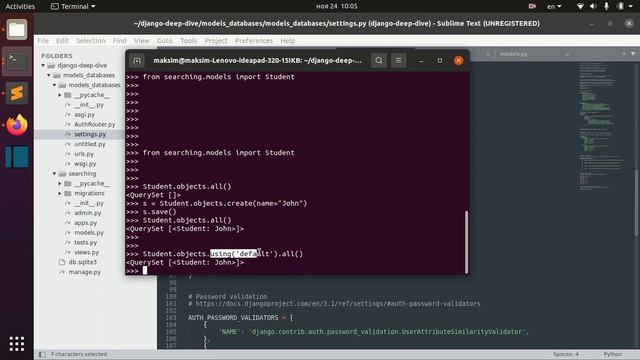
Task: Click terminal new tab icon
Action: click(x=137, y=60)
